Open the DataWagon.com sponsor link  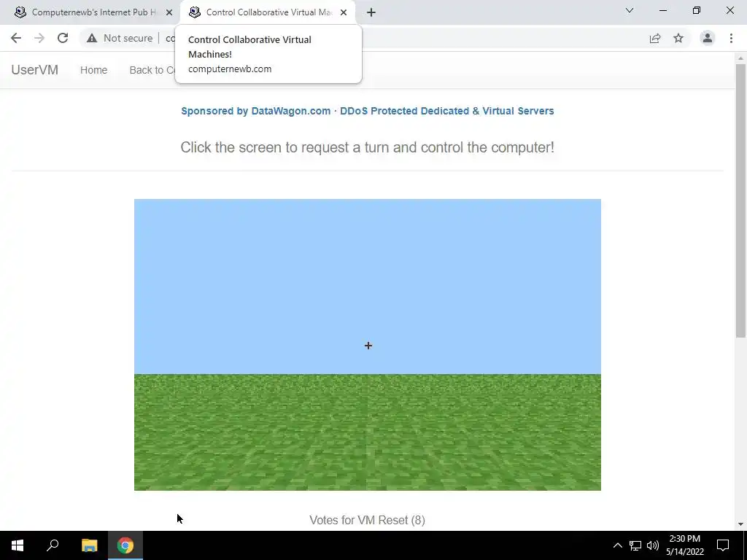(x=368, y=111)
